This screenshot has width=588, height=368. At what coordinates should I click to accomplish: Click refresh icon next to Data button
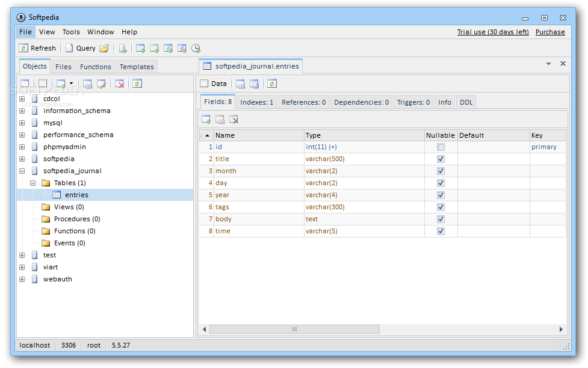coord(272,84)
